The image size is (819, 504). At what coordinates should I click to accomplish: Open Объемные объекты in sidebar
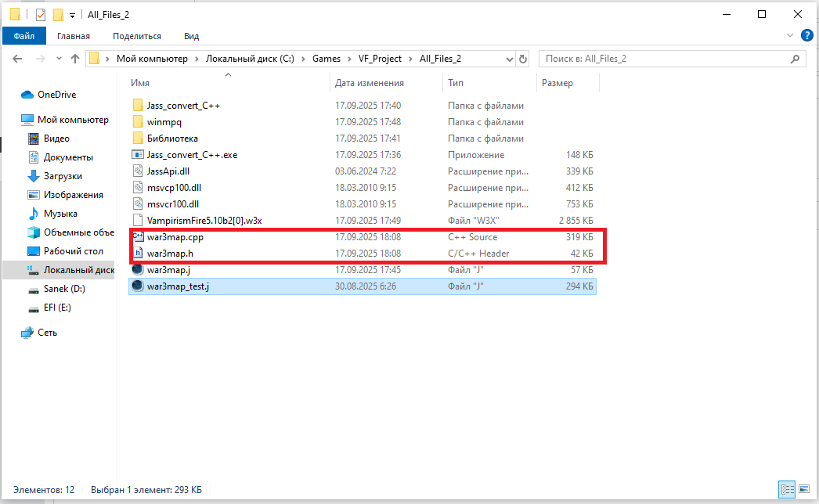(x=79, y=232)
